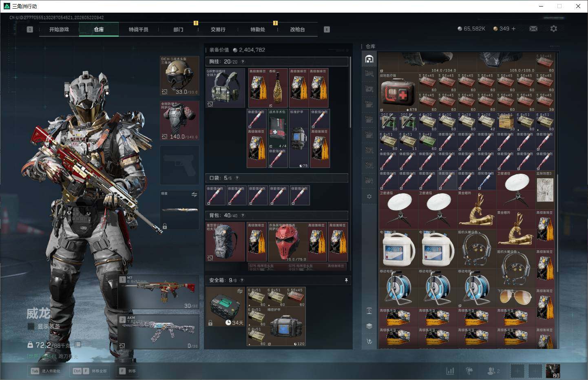The image size is (588, 380).
Task: Click the first empty squad plus slot
Action: [517, 371]
